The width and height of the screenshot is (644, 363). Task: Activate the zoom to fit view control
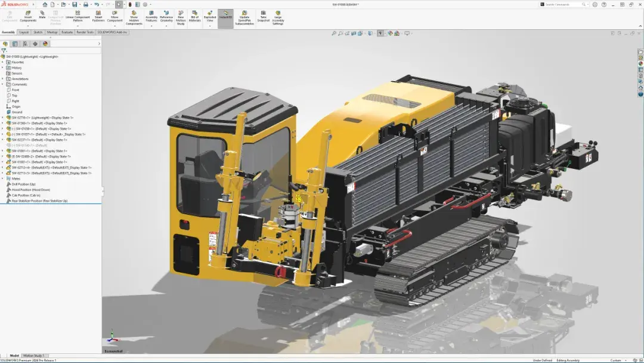[x=333, y=33]
